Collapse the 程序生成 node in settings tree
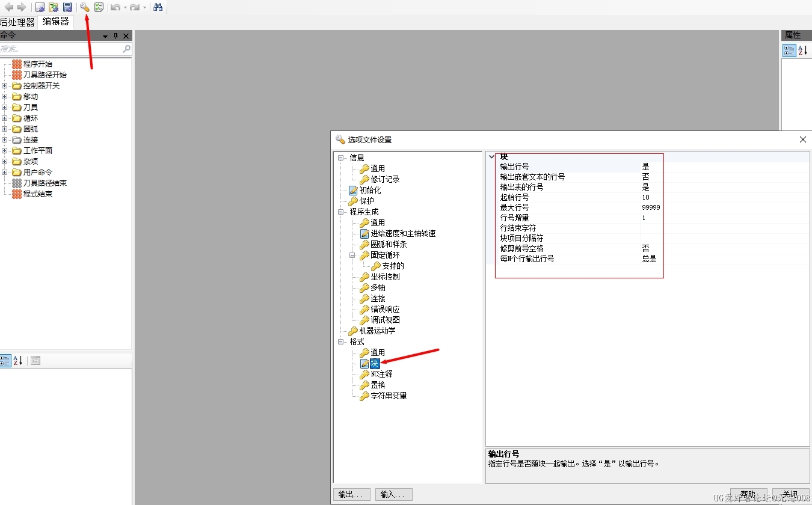This screenshot has height=505, width=812. tap(341, 212)
